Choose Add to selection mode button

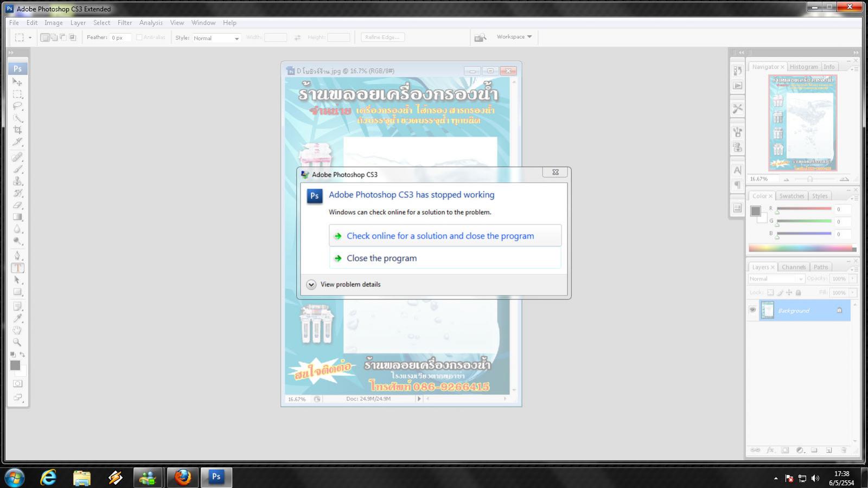pos(54,37)
